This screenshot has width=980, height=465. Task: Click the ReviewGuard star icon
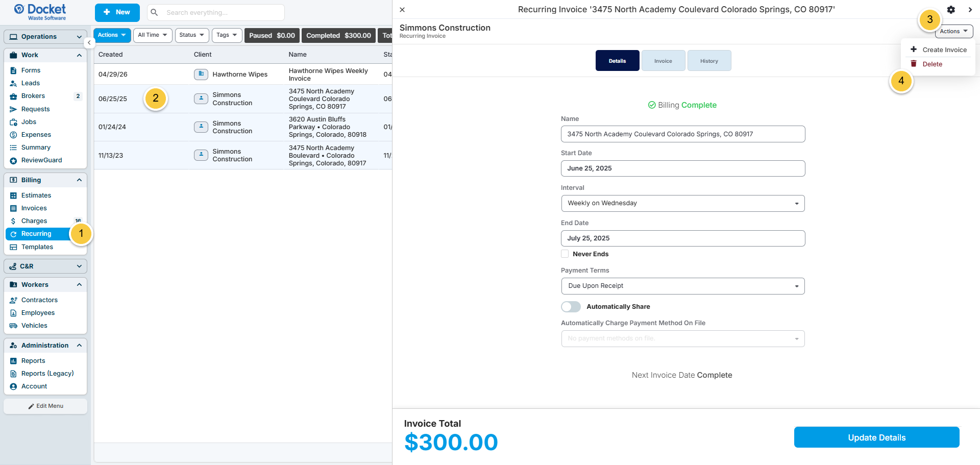(13, 161)
